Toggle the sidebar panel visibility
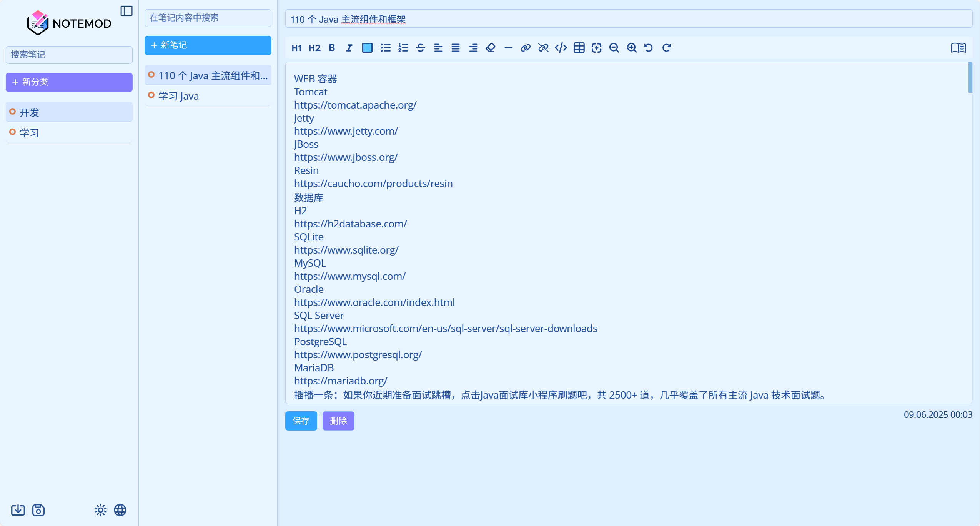980x526 pixels. click(x=126, y=11)
